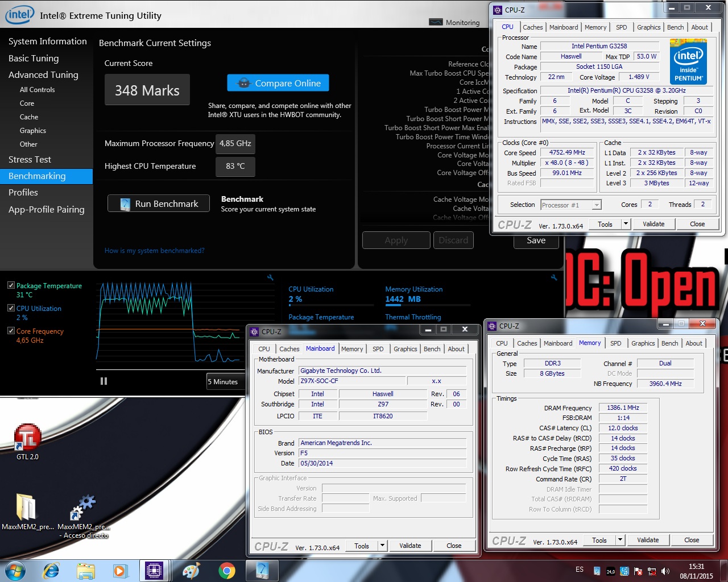
Task: Click Close in CPU-Z Mainboard window
Action: point(454,546)
